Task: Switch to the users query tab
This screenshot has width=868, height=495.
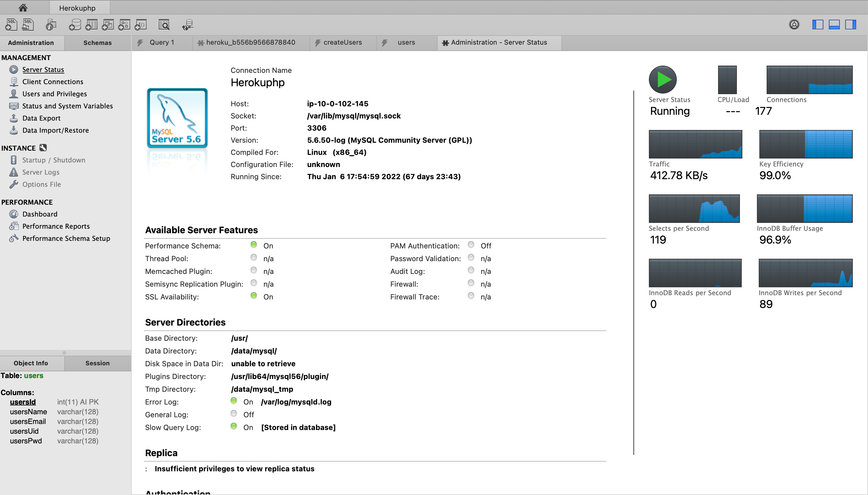Action: [406, 43]
